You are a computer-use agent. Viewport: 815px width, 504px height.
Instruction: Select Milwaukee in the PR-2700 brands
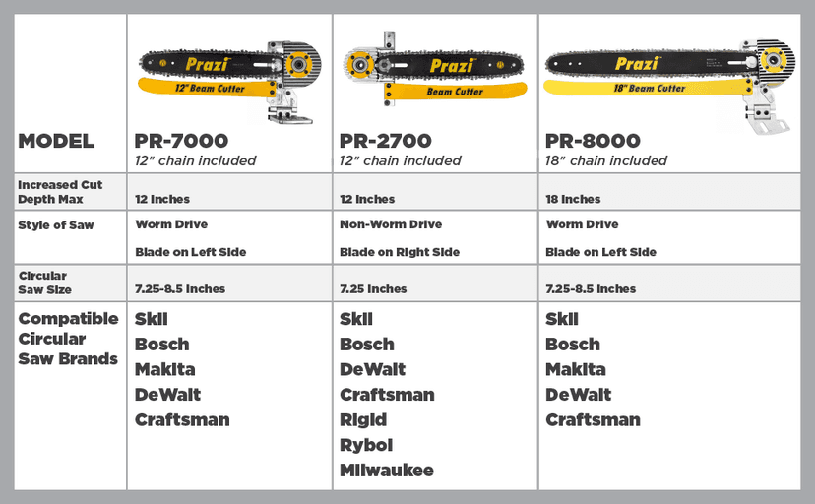[386, 471]
